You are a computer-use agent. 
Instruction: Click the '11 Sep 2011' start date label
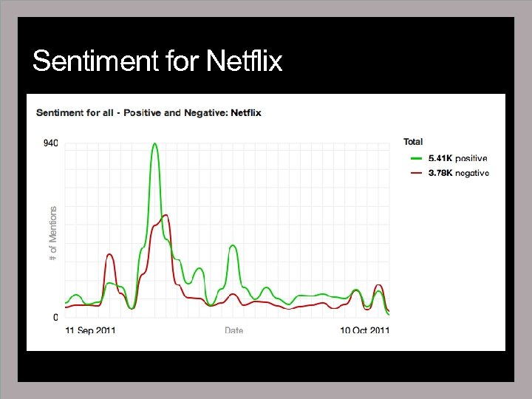(x=90, y=330)
